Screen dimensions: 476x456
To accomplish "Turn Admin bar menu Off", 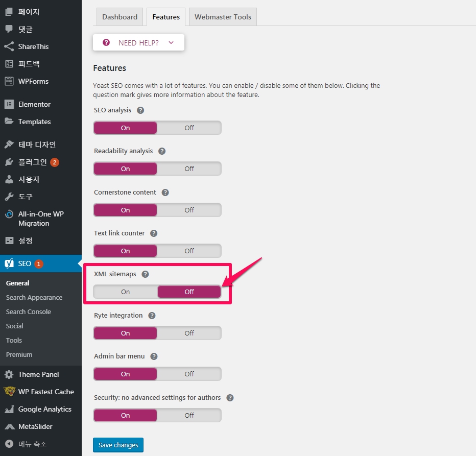I will (x=189, y=374).
